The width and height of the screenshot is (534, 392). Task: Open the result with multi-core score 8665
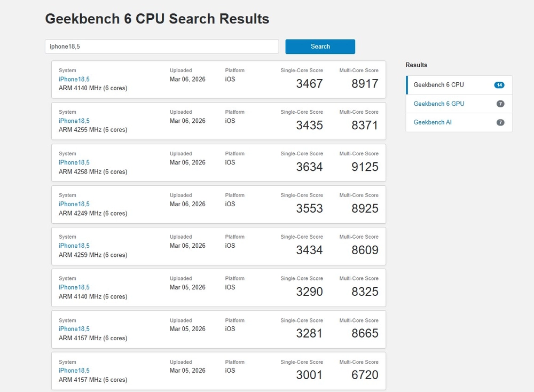tap(74, 329)
